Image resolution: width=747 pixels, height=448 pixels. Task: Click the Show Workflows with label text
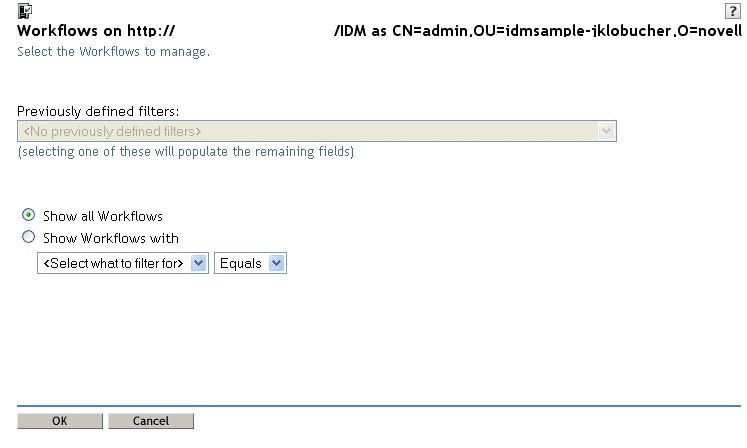coord(111,238)
